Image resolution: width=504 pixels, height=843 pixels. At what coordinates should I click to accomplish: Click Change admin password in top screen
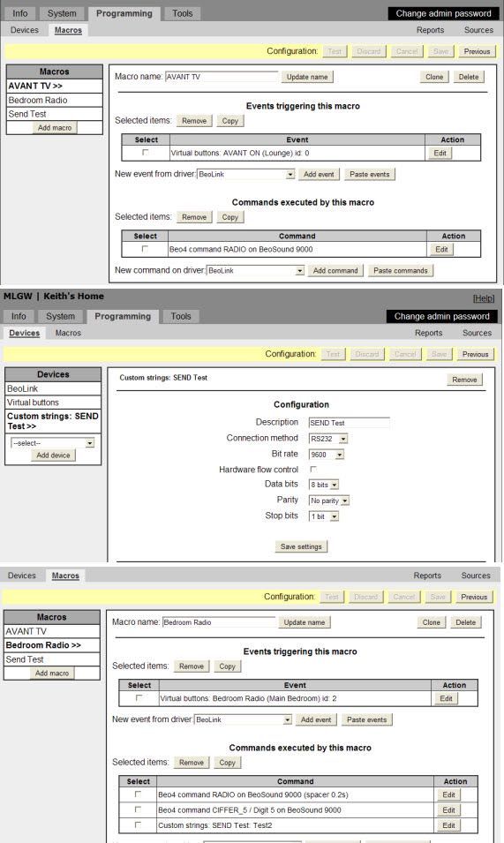click(x=443, y=13)
